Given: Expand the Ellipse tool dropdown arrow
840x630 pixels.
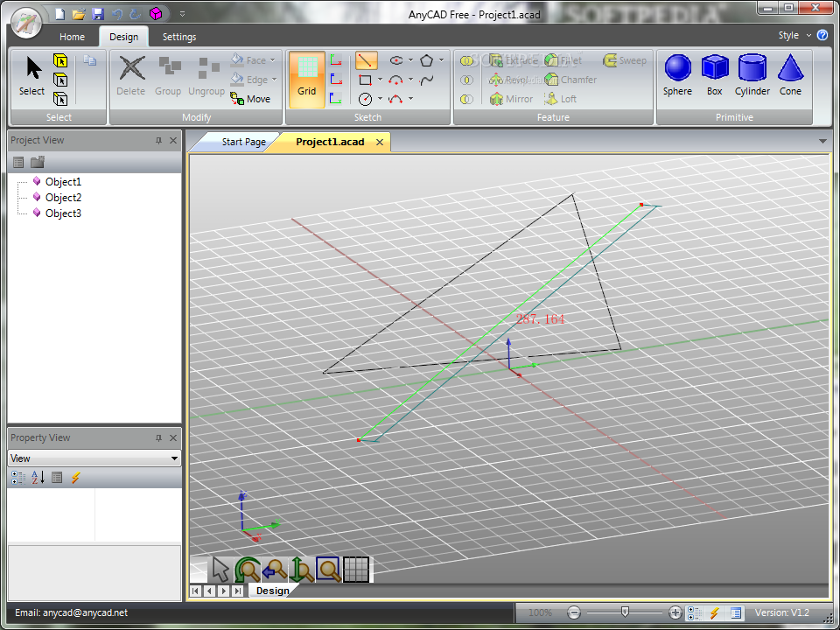Looking at the screenshot, I should (410, 60).
